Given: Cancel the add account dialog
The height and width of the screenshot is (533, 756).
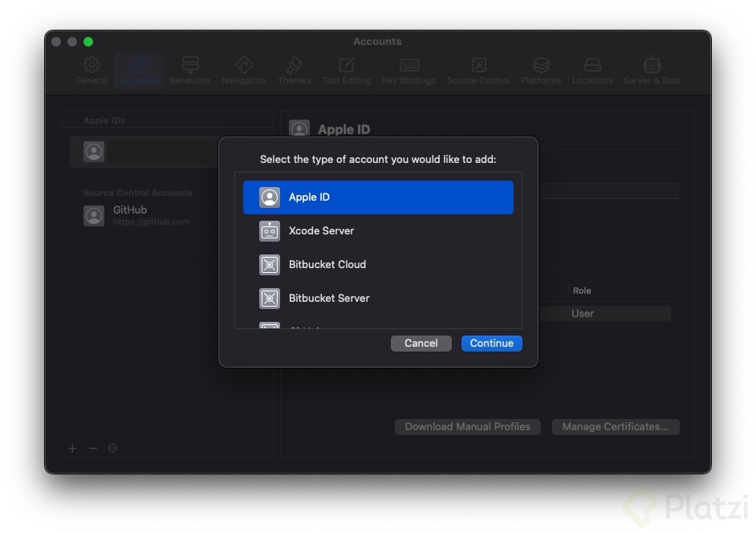Looking at the screenshot, I should 421,344.
